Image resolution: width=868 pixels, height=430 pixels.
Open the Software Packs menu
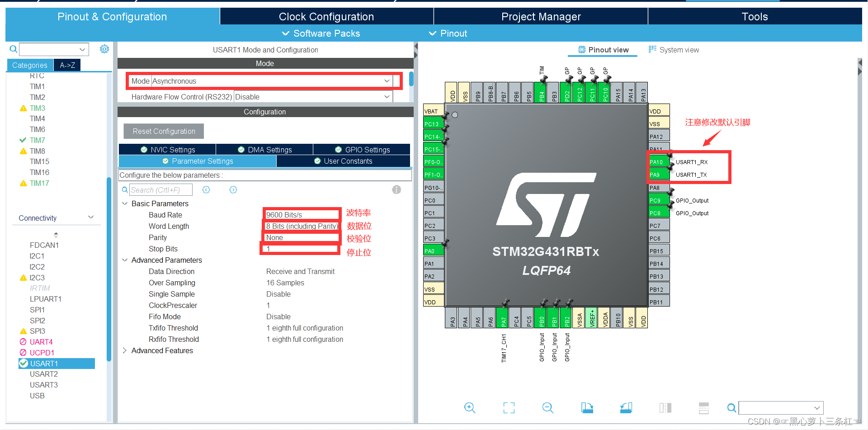(321, 33)
